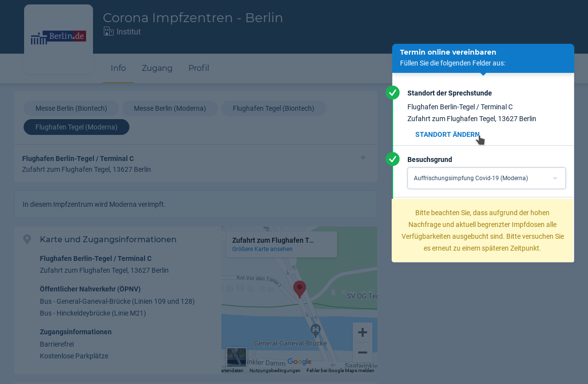Viewport: 588px width, 384px height.
Task: Zoom in on the map
Action: (x=362, y=332)
